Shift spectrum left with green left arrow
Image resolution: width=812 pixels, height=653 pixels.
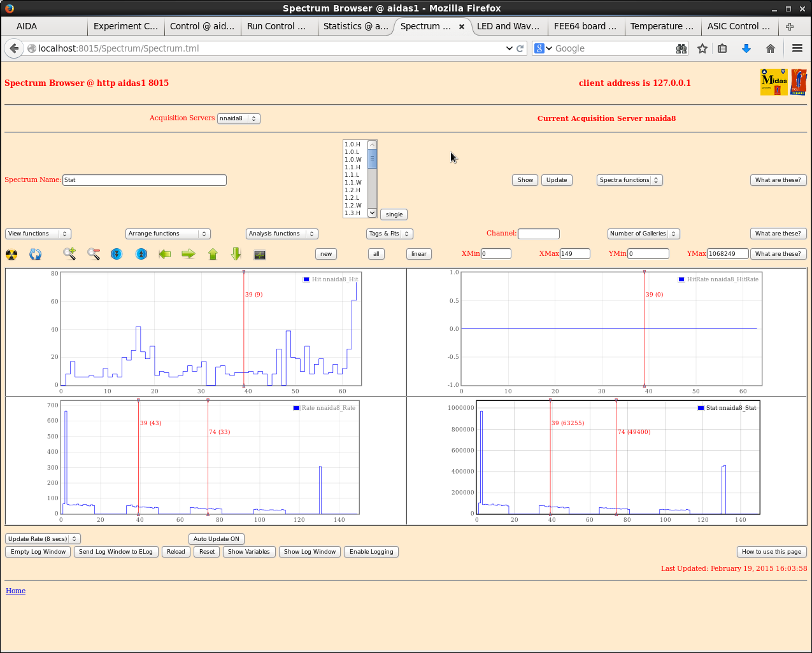(x=165, y=254)
